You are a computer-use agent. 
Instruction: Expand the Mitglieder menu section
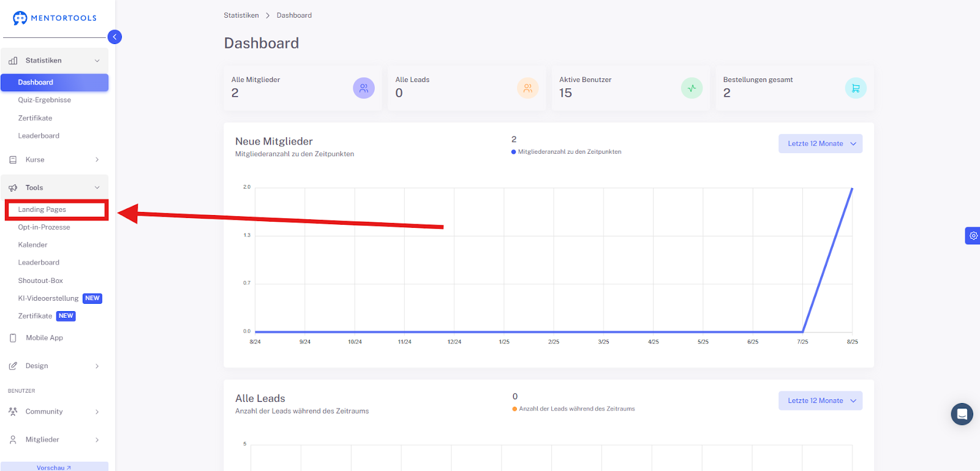(97, 440)
